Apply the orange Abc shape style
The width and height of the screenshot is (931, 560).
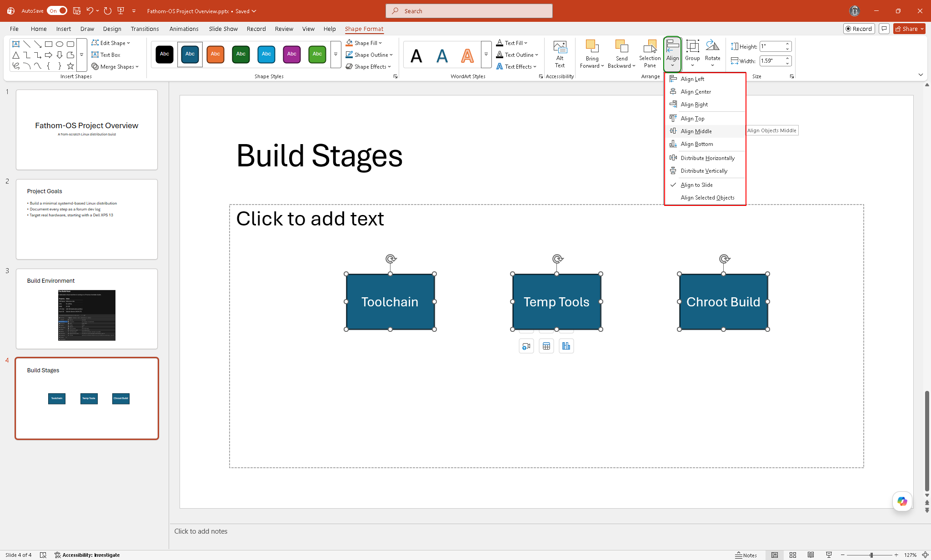click(x=215, y=54)
